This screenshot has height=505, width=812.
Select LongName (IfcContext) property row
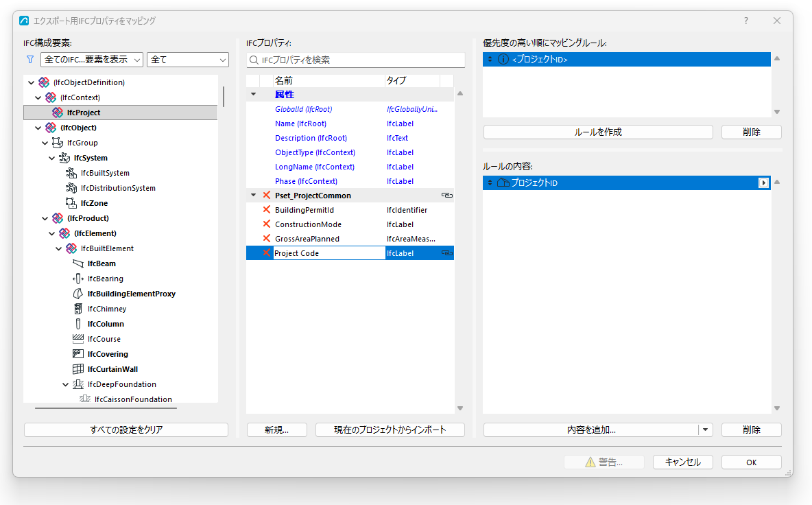tap(350, 167)
